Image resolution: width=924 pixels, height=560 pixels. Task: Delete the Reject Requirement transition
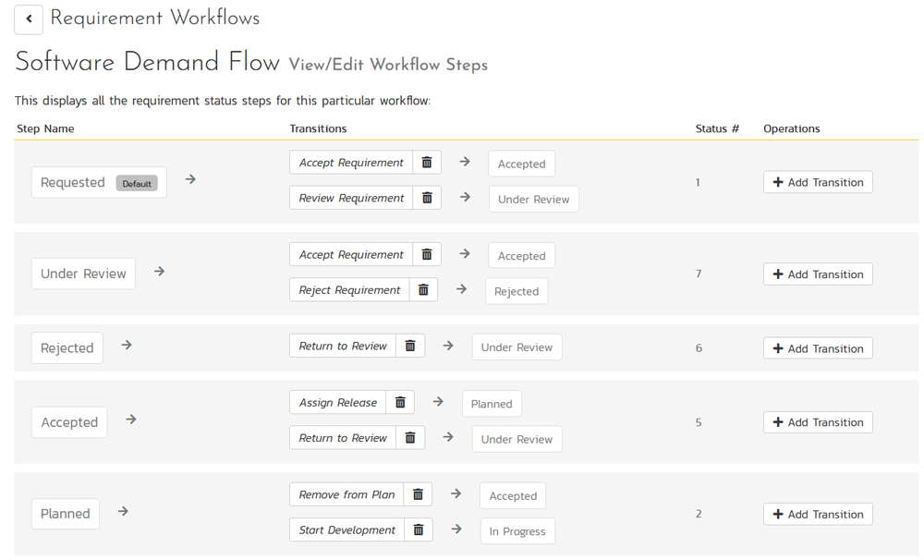(423, 290)
